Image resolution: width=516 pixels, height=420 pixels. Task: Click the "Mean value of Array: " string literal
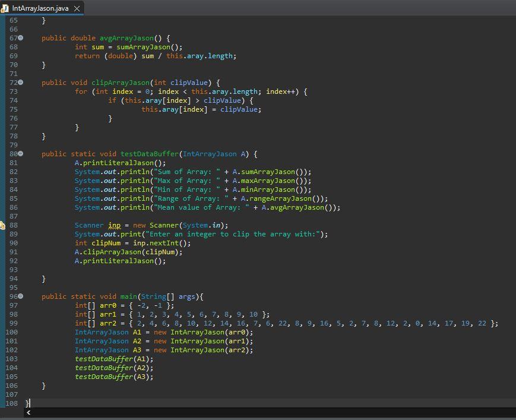tap(201, 207)
